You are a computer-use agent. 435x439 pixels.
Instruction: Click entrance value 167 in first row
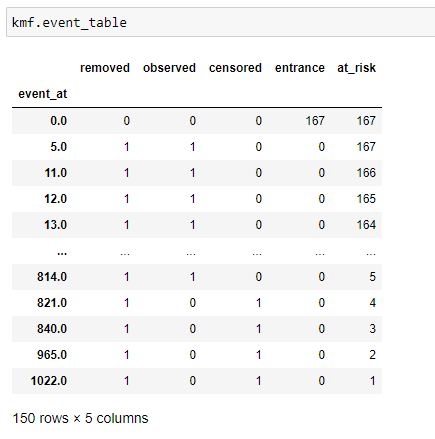[315, 121]
